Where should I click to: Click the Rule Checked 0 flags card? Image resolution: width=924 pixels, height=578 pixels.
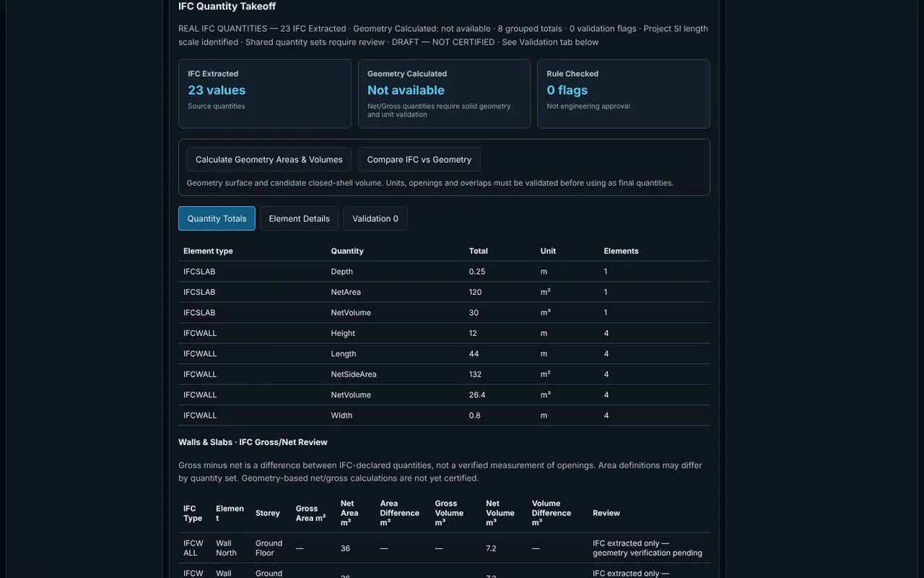click(624, 94)
